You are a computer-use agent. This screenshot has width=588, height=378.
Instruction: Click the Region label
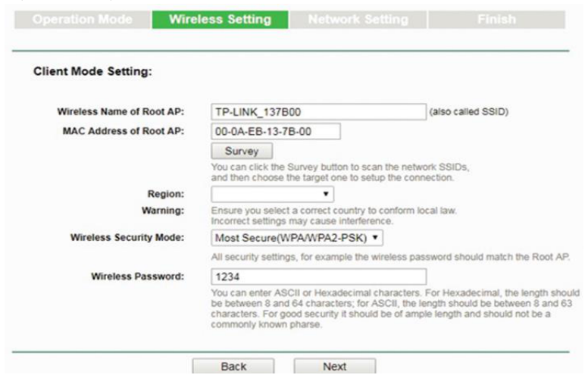point(166,194)
